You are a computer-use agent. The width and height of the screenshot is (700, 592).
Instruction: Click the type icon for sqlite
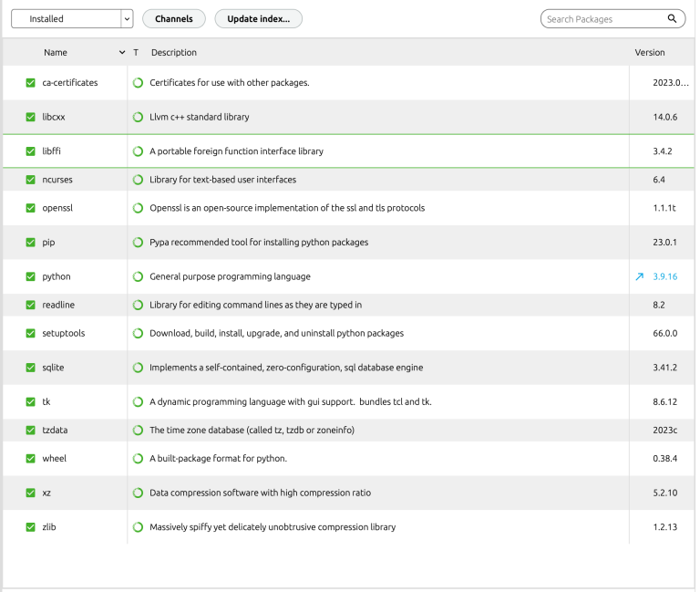tap(138, 368)
